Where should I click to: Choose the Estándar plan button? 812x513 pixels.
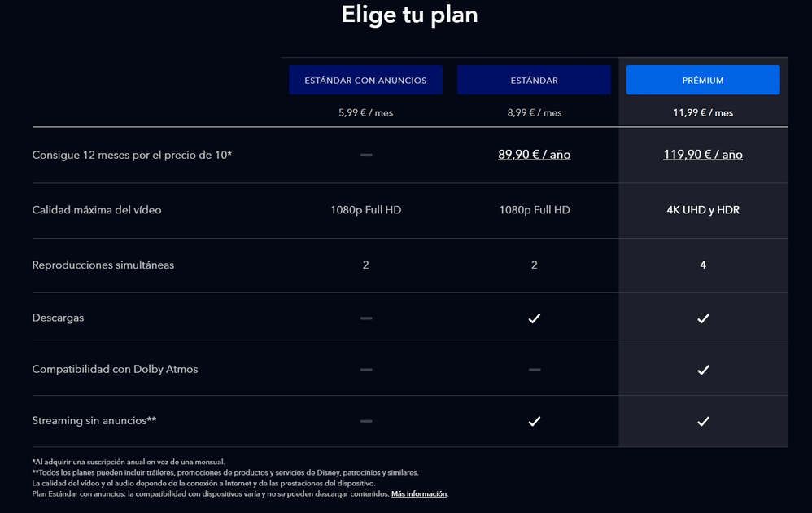point(534,81)
